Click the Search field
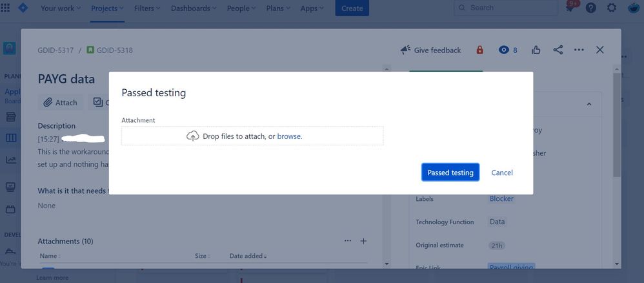The width and height of the screenshot is (644, 283). tap(506, 8)
